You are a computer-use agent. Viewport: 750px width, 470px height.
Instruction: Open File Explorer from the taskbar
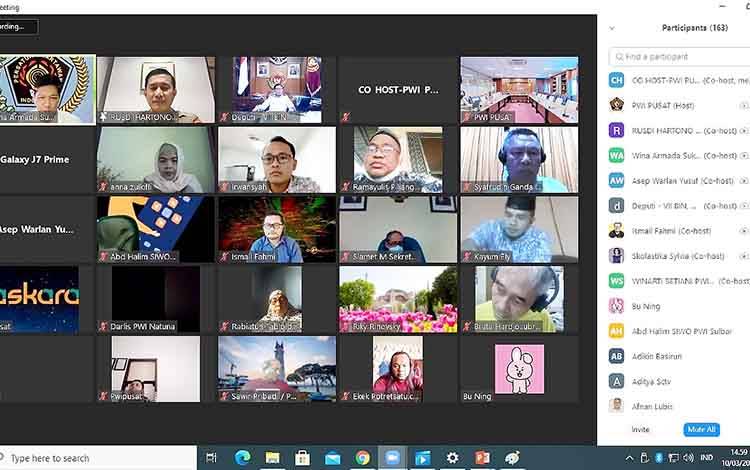273,458
